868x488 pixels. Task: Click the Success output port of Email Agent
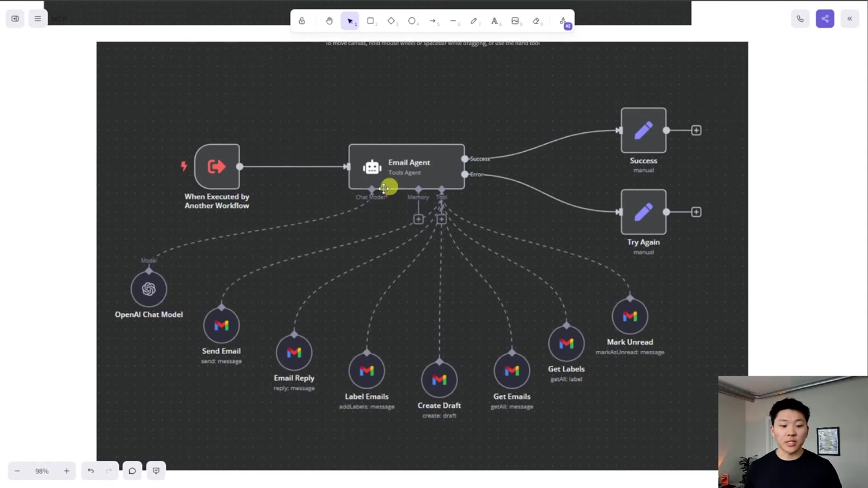coord(465,159)
